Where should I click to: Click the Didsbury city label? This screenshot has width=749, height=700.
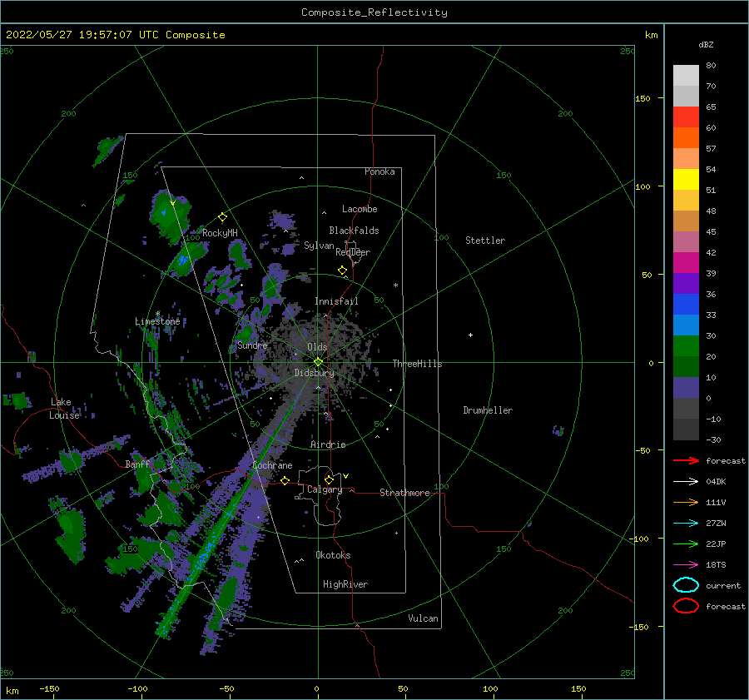point(315,373)
